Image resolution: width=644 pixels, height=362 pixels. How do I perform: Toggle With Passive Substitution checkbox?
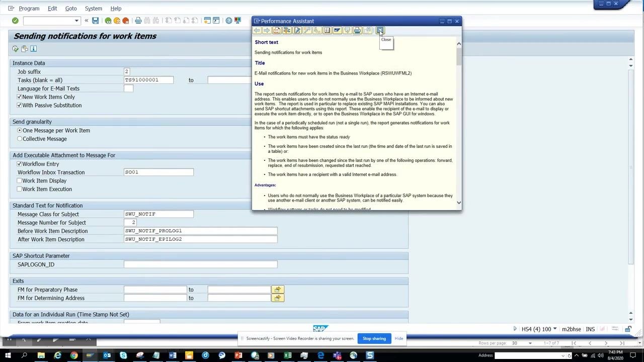point(20,106)
